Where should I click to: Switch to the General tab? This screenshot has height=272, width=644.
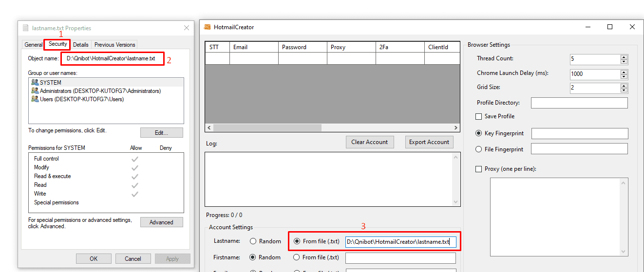[x=34, y=45]
